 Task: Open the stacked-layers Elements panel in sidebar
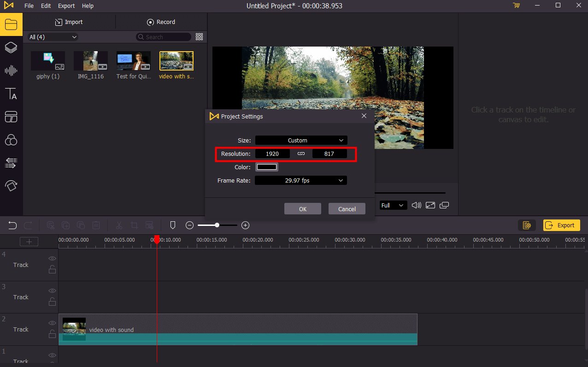pos(11,47)
